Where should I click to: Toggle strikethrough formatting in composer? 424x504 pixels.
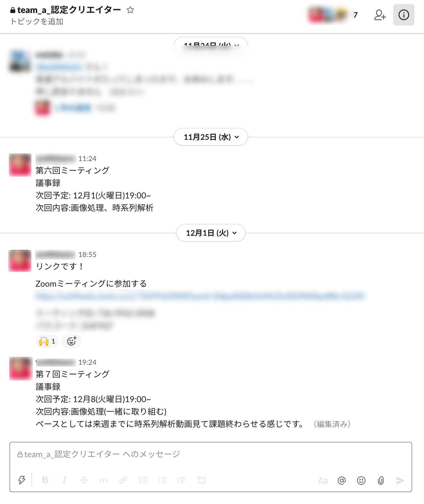click(x=84, y=480)
